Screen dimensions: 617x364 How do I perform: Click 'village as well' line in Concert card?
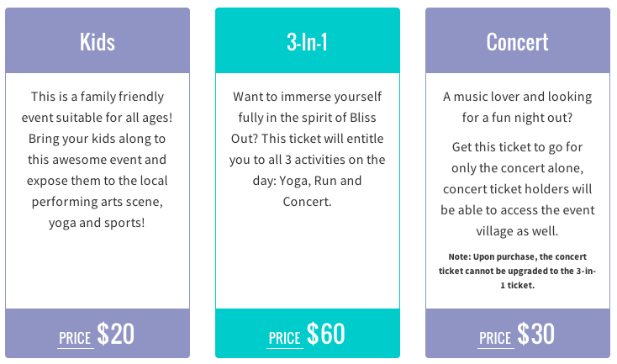click(x=517, y=229)
